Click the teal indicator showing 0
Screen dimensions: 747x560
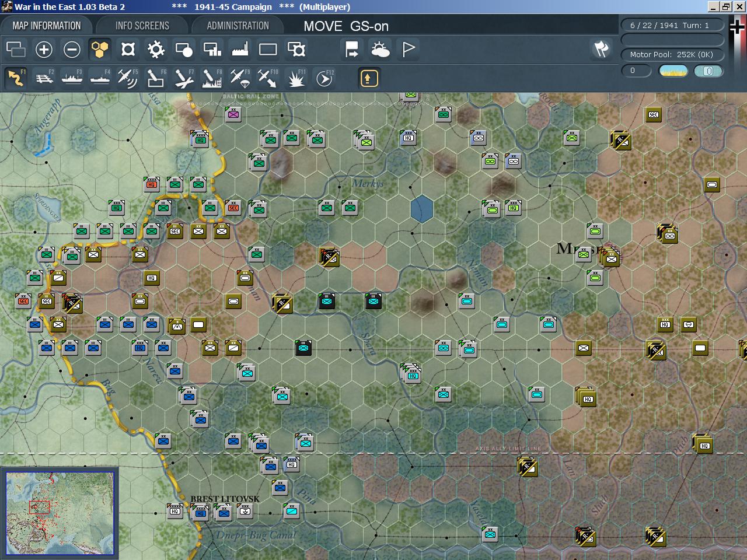pos(708,71)
